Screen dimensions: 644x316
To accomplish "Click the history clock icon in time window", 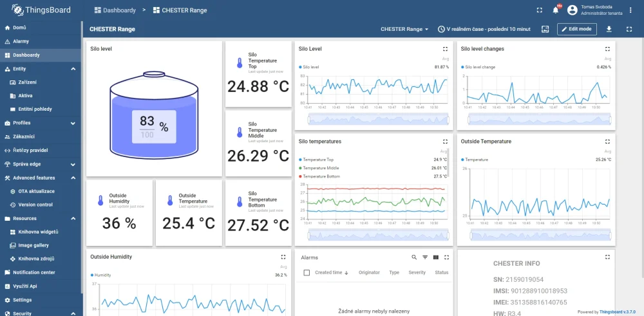I will pyautogui.click(x=441, y=29).
